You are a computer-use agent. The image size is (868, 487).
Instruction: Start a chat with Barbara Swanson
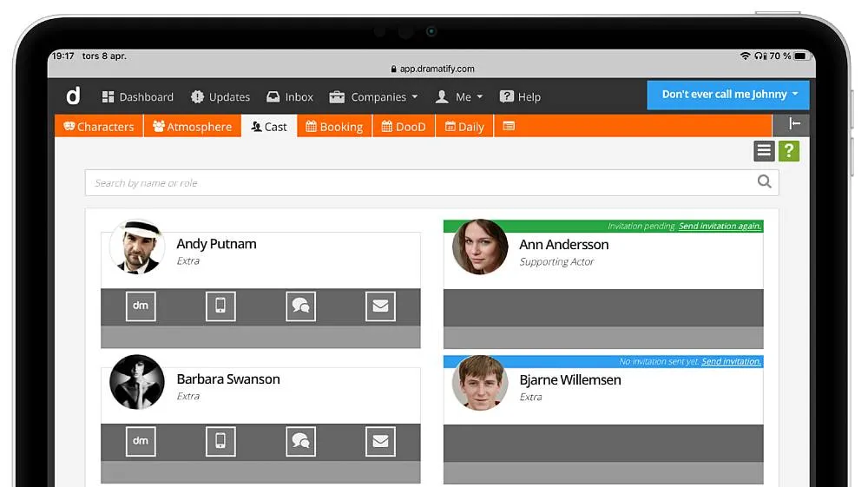click(x=300, y=441)
